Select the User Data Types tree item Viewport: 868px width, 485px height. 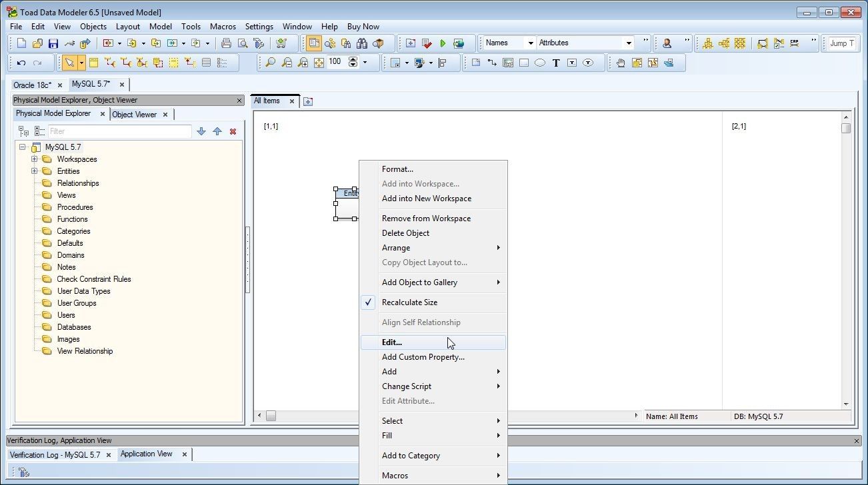83,291
